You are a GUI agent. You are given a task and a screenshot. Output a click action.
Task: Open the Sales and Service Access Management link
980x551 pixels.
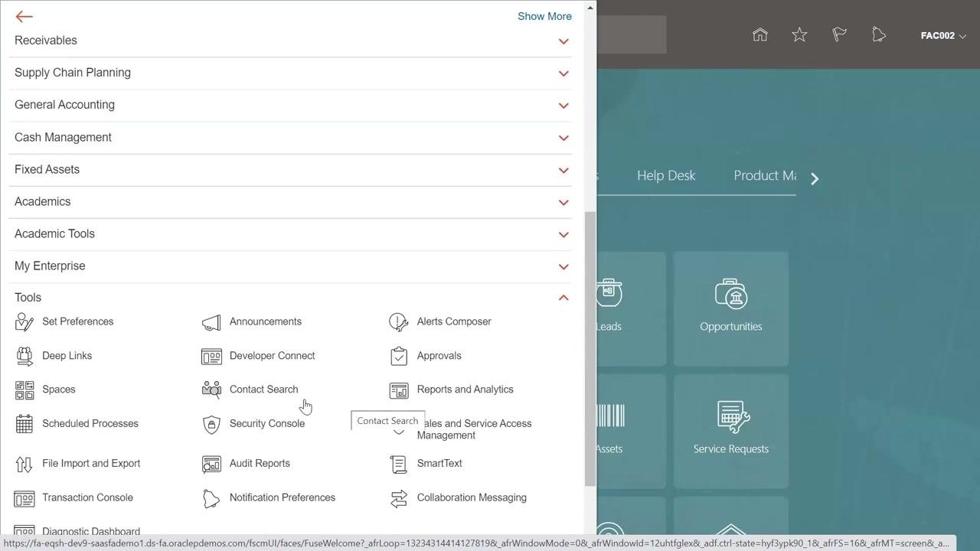pos(474,429)
